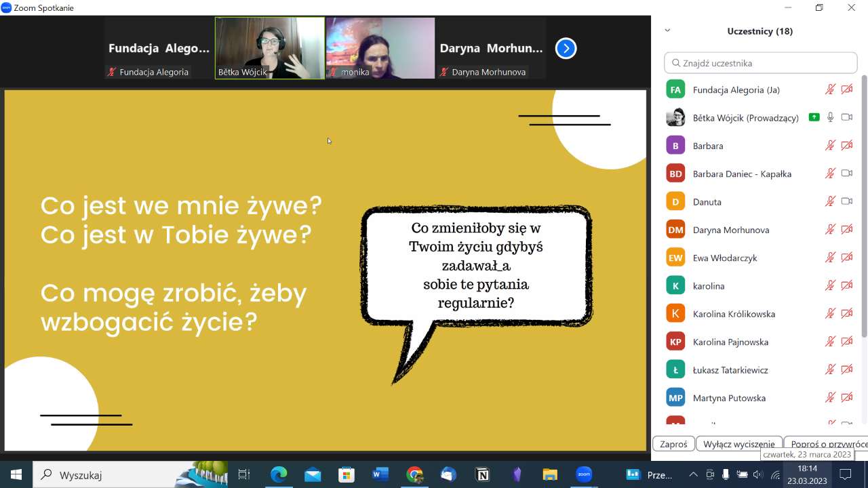Image resolution: width=868 pixels, height=488 pixels.
Task: Click the camera icon next to Danuta
Action: [x=846, y=201]
